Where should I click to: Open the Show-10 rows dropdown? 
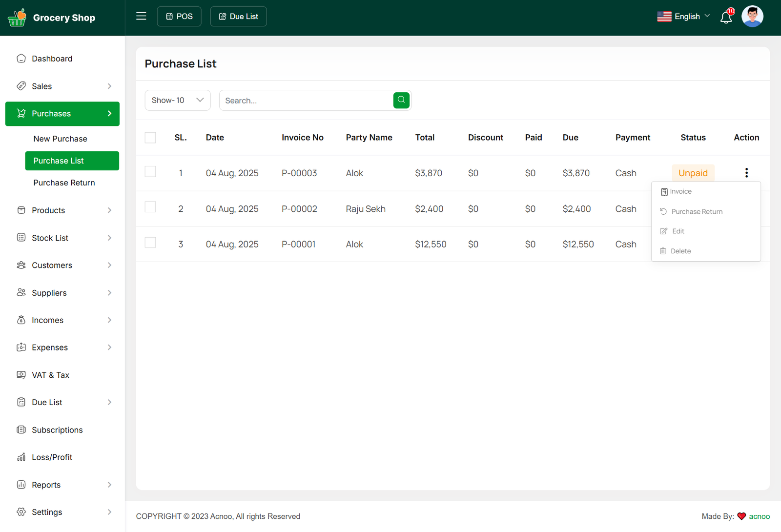point(178,100)
